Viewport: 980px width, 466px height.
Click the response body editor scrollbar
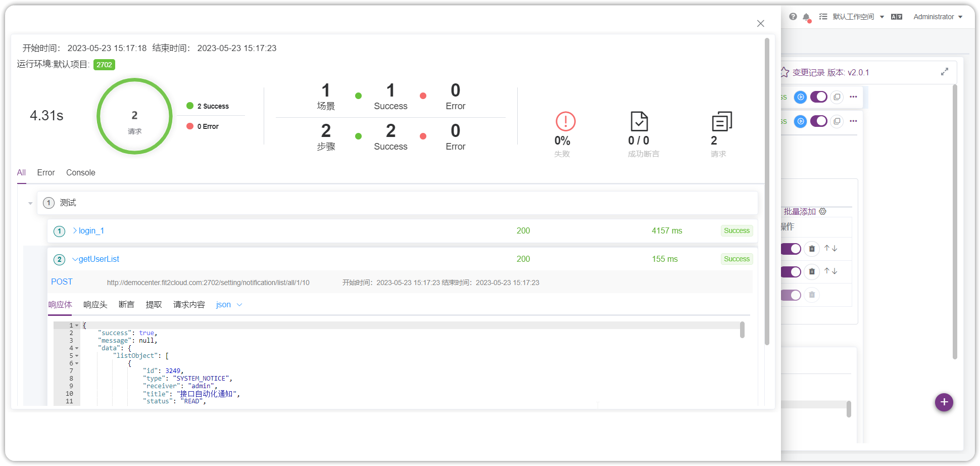742,330
